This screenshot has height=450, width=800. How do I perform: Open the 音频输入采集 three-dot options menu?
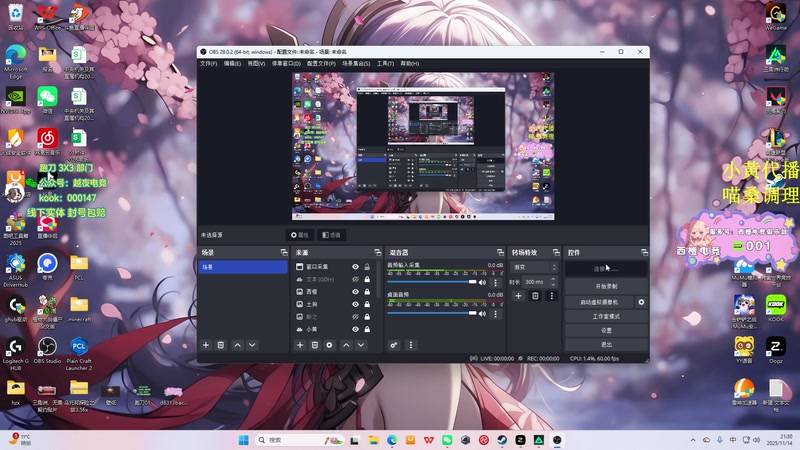(495, 283)
